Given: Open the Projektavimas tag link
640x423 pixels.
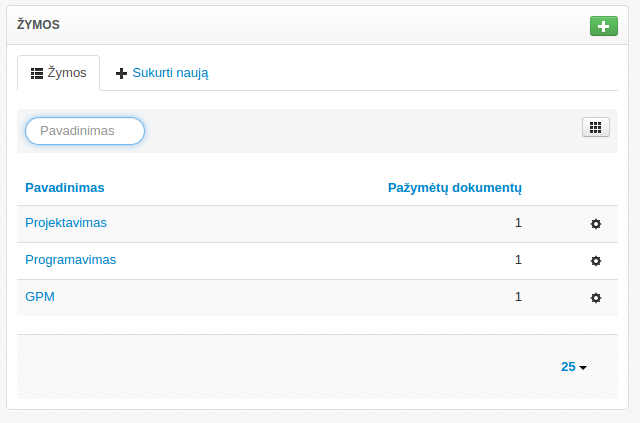Looking at the screenshot, I should coord(66,223).
